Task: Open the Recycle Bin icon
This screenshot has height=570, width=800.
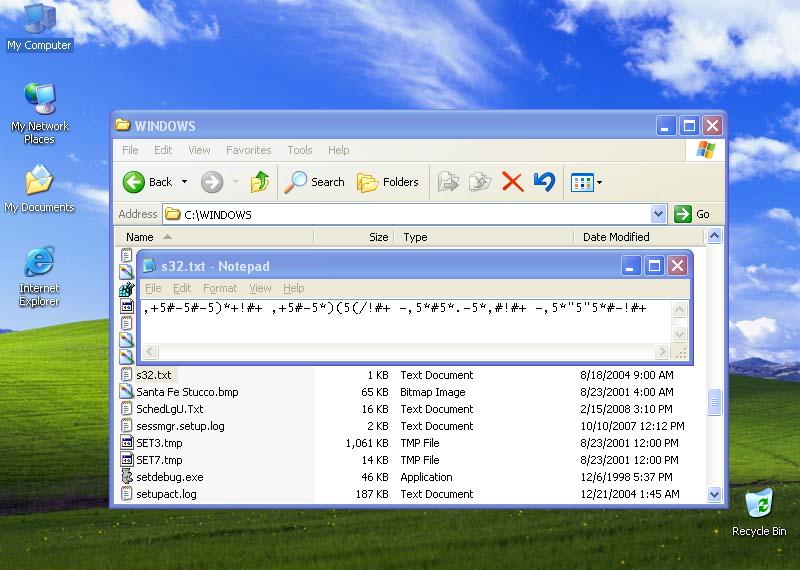Action: [759, 512]
